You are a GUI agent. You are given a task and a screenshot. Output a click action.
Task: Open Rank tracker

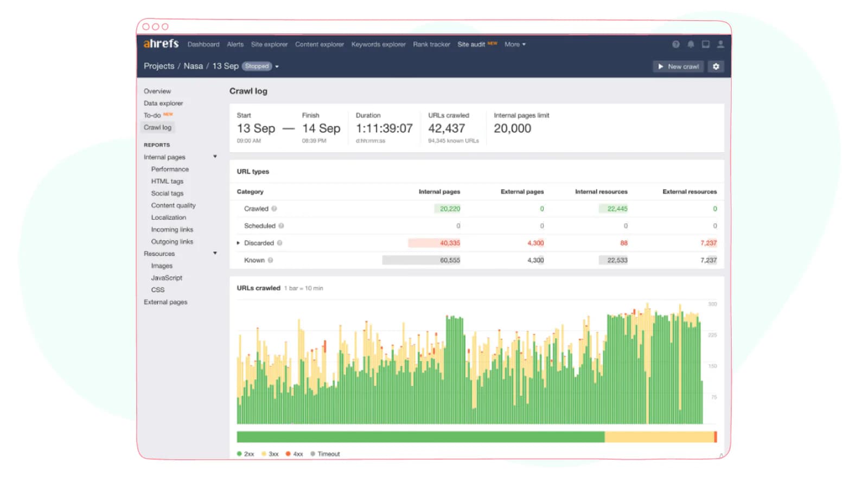pos(432,44)
